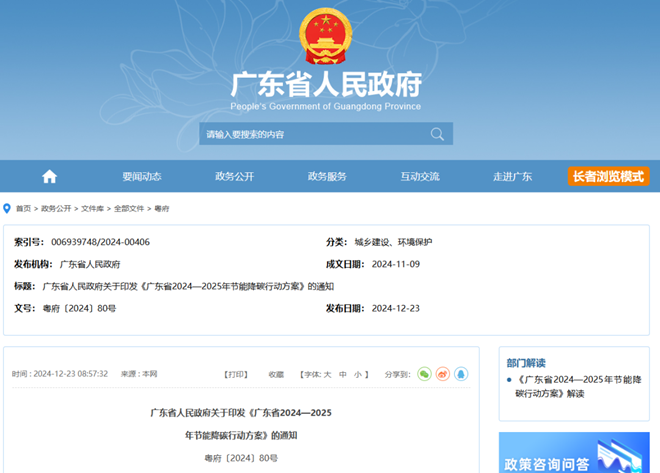Set font size to small (小)
660x473 pixels.
357,374
